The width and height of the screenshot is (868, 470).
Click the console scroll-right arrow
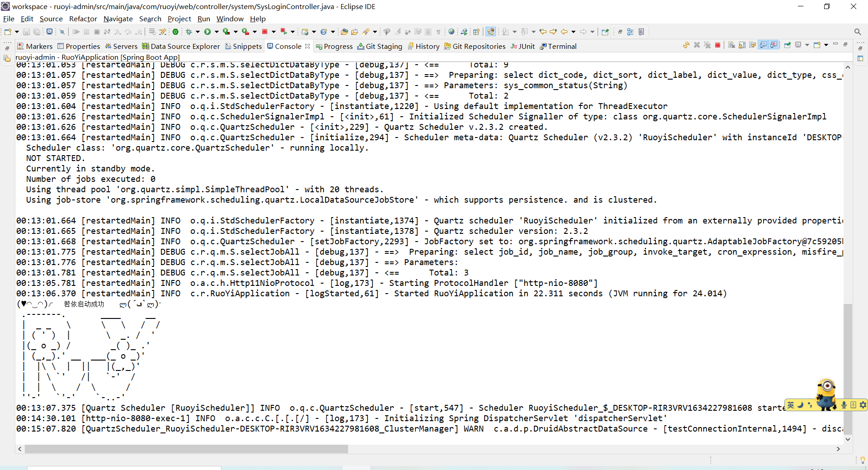(x=838, y=449)
